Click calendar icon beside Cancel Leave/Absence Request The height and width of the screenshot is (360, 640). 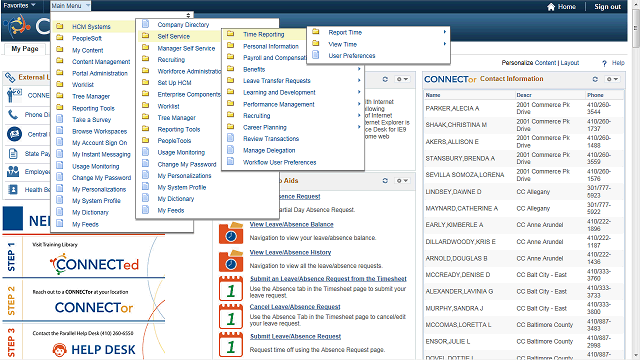point(231,316)
